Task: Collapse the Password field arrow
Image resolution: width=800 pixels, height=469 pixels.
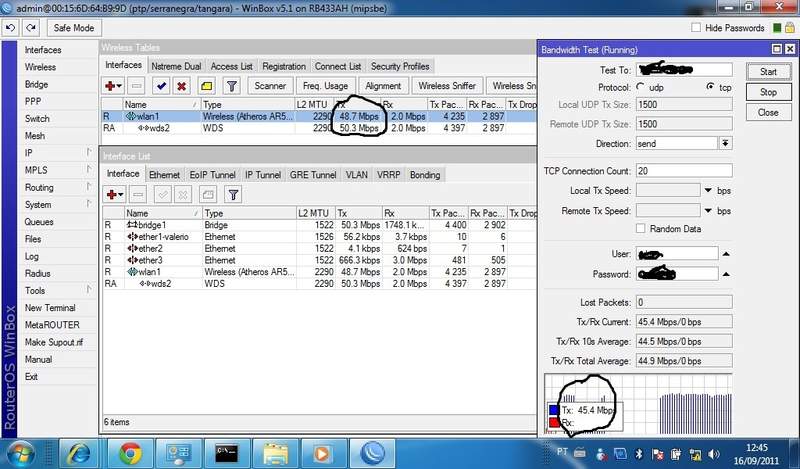Action: [x=726, y=274]
